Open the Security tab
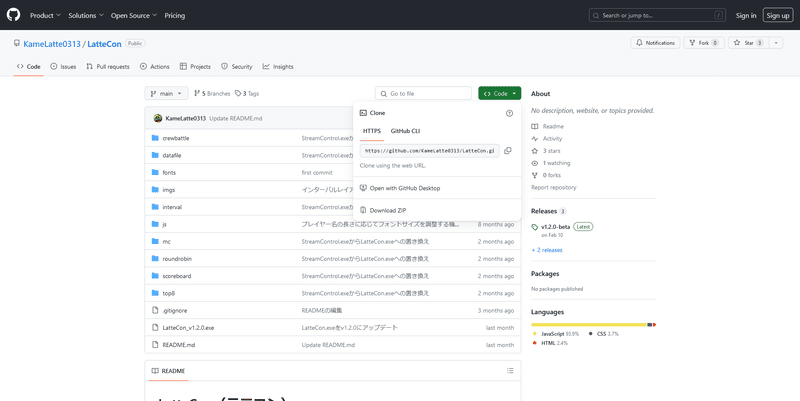The image size is (800, 401). (x=237, y=67)
